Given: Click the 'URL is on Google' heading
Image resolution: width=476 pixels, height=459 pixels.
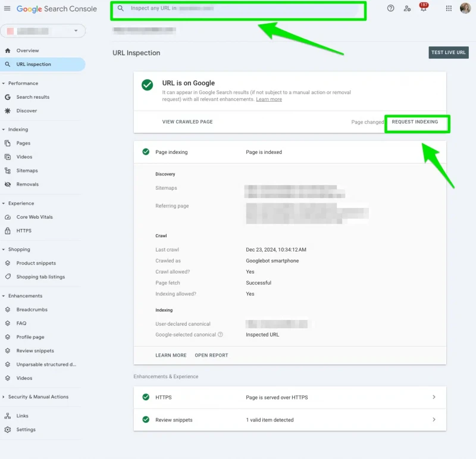Looking at the screenshot, I should (188, 83).
